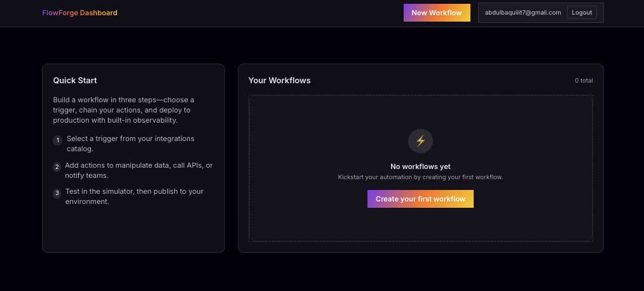Viewport: 644px width, 291px height.
Task: Select the account email address
Action: [523, 13]
